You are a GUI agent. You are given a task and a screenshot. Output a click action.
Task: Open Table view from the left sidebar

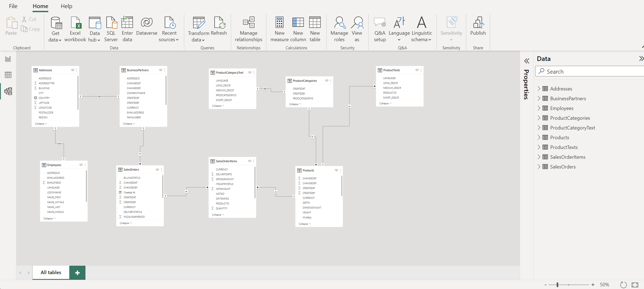click(8, 75)
